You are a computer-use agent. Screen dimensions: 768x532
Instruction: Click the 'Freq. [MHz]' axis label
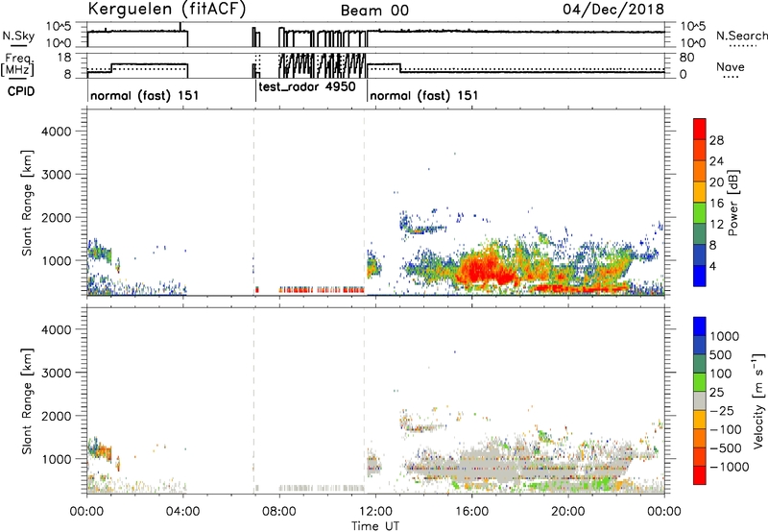(x=18, y=64)
